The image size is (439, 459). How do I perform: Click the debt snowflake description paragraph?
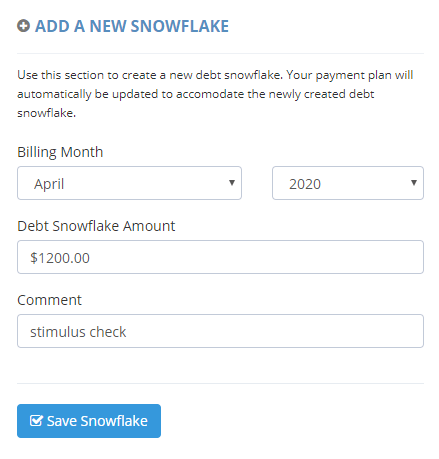(x=215, y=94)
